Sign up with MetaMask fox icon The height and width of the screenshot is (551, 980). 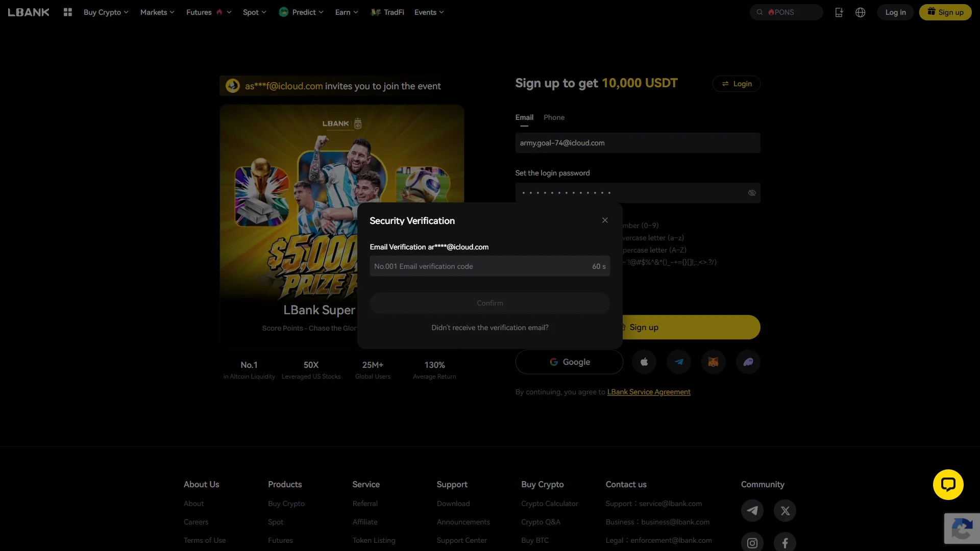(714, 362)
